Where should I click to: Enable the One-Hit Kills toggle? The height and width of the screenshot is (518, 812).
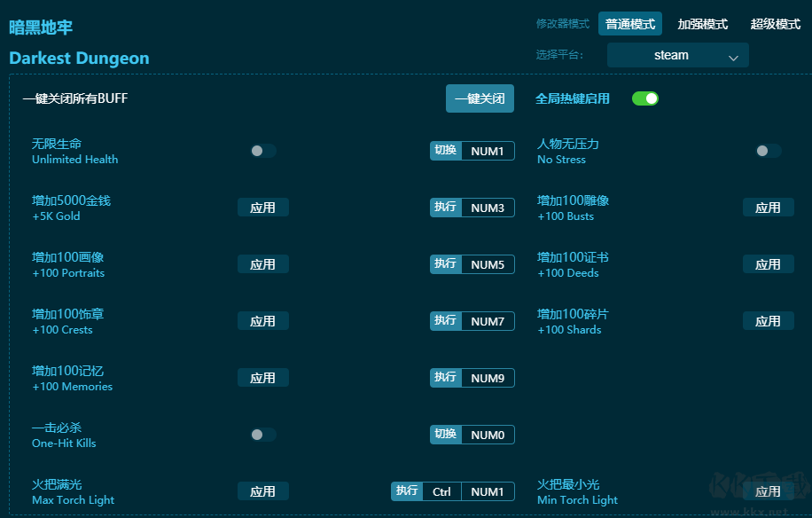pos(262,435)
